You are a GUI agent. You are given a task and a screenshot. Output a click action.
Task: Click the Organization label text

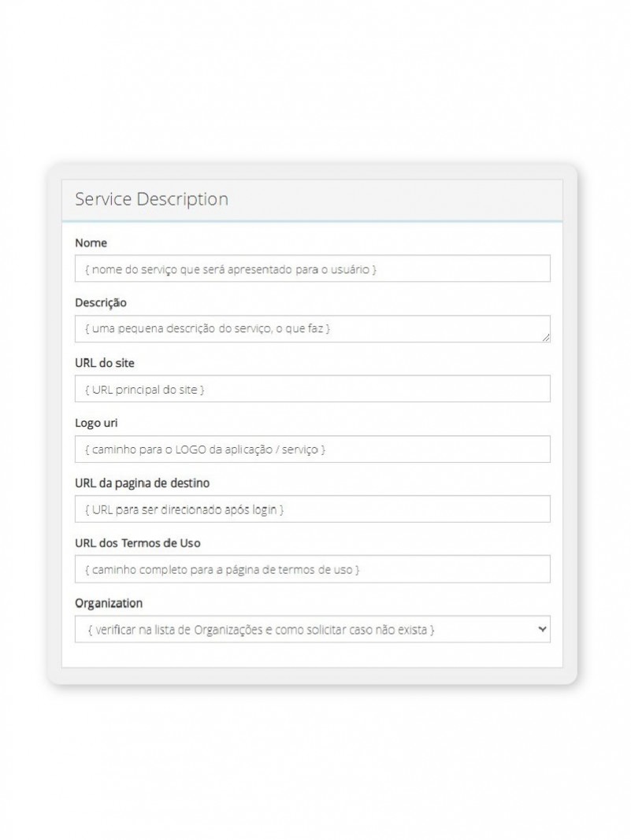click(x=109, y=603)
